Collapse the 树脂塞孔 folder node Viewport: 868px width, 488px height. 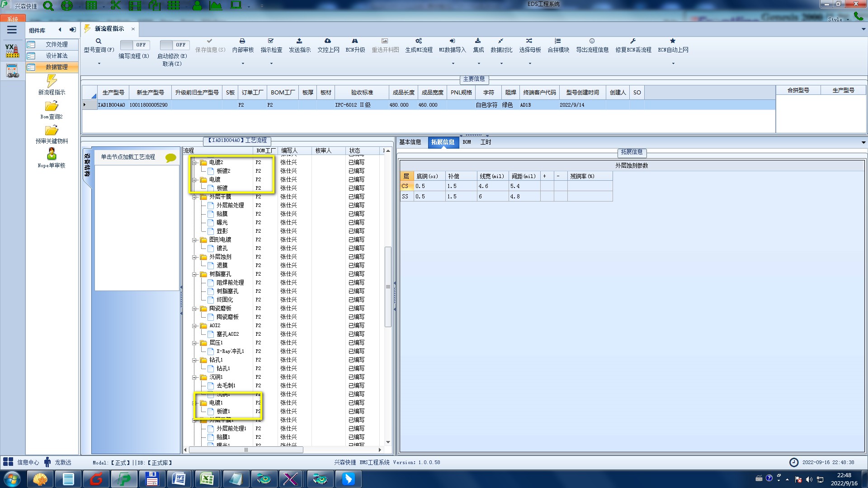click(x=194, y=274)
